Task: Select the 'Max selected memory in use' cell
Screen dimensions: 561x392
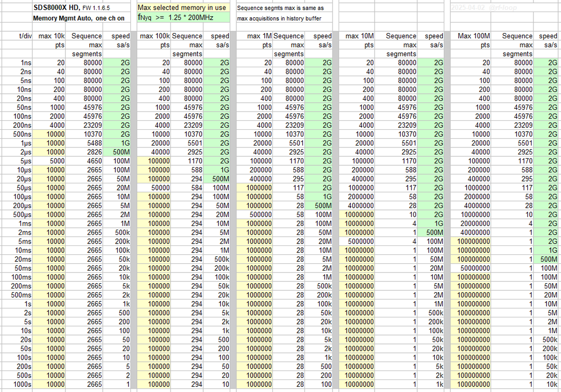Action: 182,8
